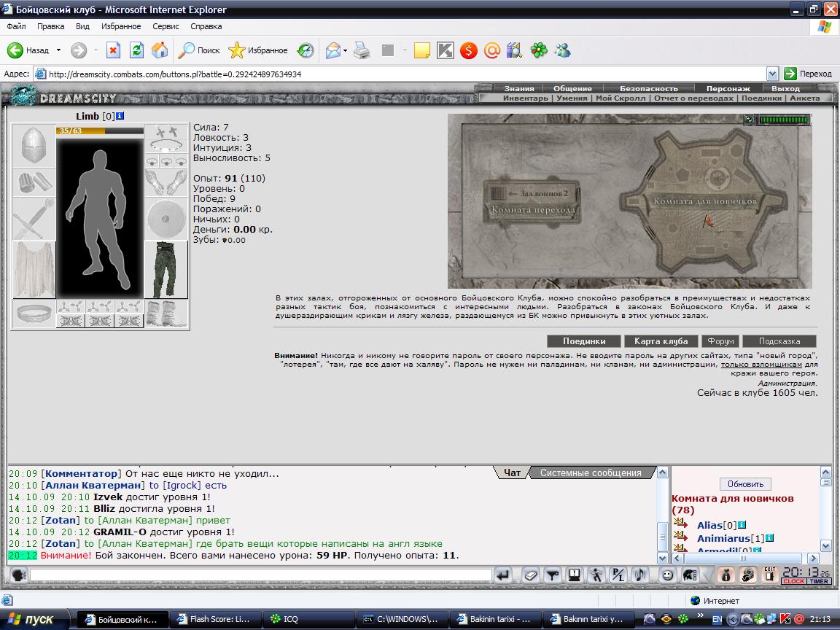
Task: Click the green status bar above the map
Action: tap(785, 120)
